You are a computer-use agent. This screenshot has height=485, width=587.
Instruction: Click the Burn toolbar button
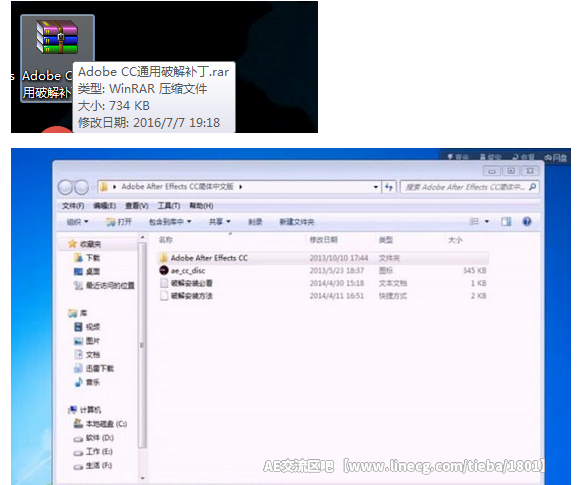[255, 222]
